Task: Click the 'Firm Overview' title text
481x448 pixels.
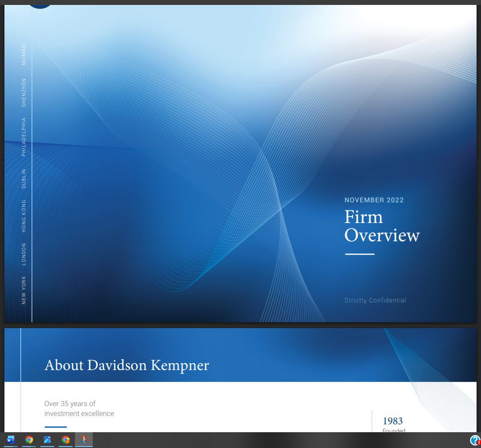Action: 382,226
